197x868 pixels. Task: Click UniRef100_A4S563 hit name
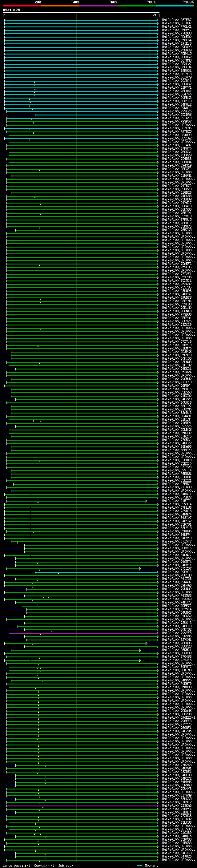coord(177,596)
